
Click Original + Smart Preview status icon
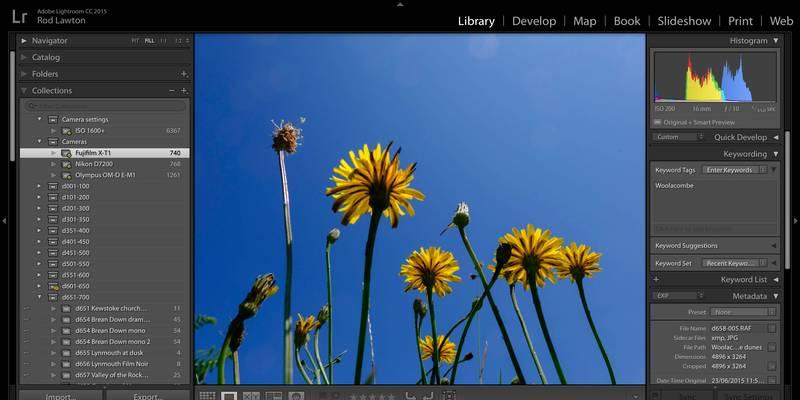pos(658,122)
